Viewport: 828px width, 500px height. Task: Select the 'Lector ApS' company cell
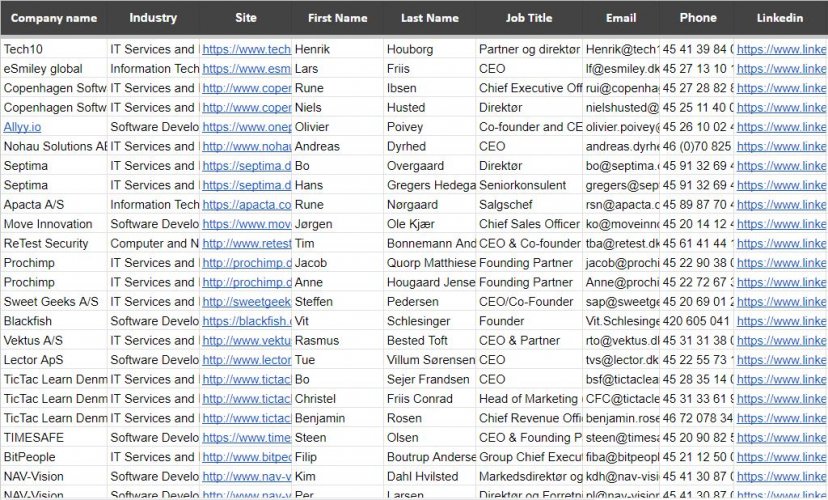coord(54,360)
